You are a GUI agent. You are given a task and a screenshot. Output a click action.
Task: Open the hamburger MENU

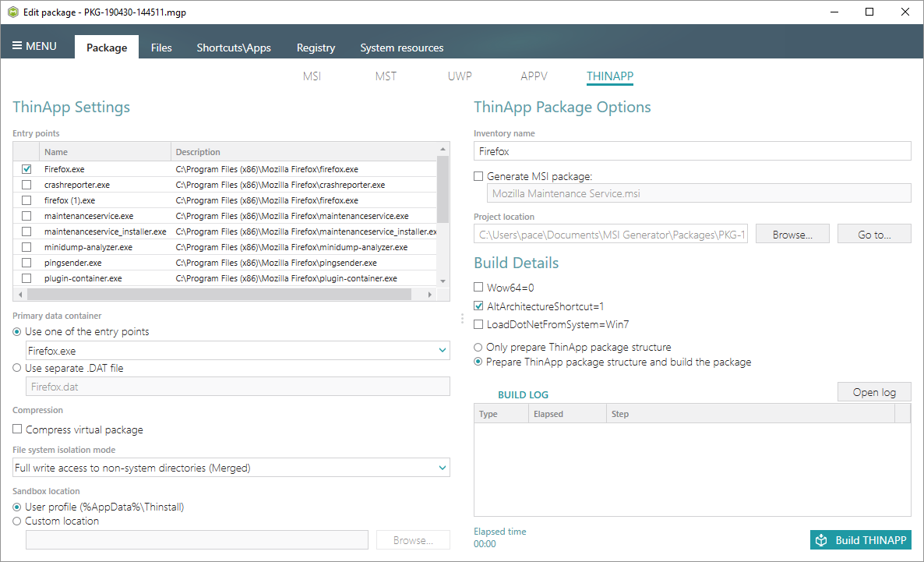coord(35,46)
